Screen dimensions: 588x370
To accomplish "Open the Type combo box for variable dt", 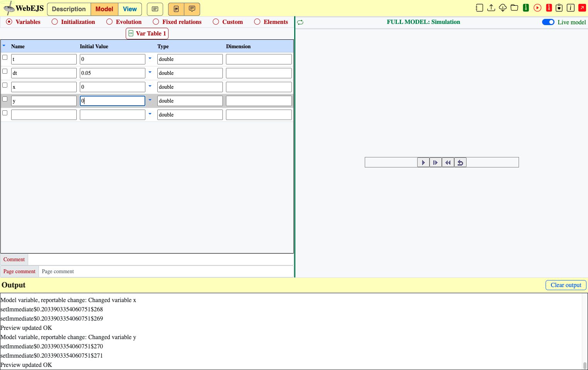I will click(190, 73).
